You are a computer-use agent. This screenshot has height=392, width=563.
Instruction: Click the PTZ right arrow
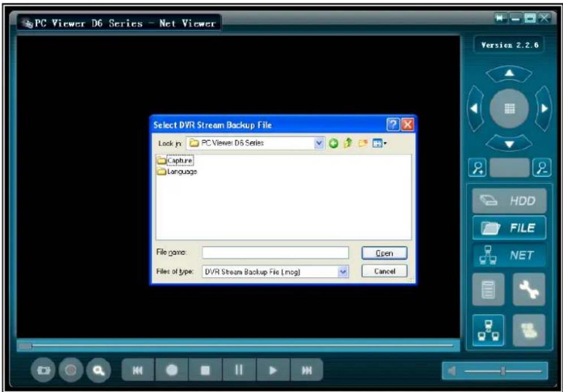coord(544,109)
